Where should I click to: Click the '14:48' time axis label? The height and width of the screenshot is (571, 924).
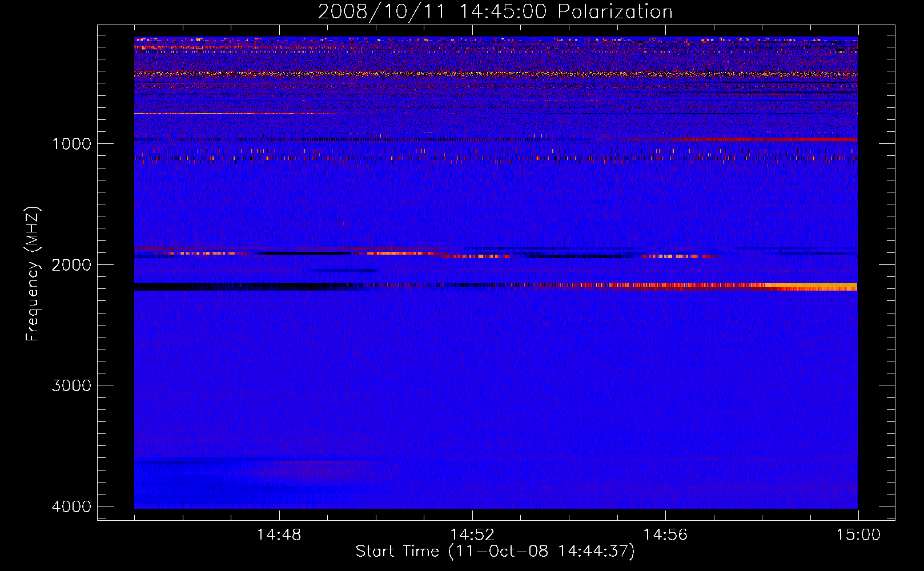coord(279,535)
